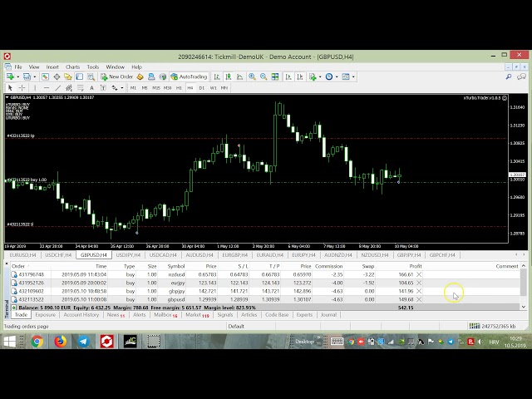Switch to Account History terminal tab
Screen dimensions: 532x399
coord(81,315)
